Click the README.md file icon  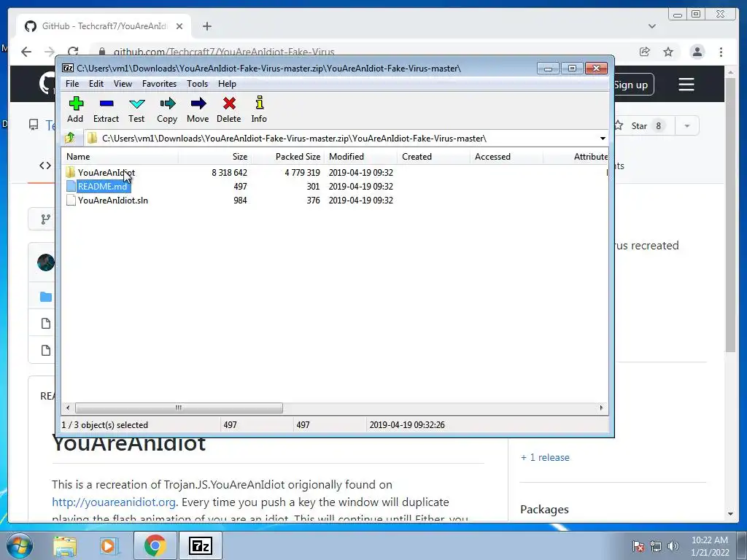(71, 186)
